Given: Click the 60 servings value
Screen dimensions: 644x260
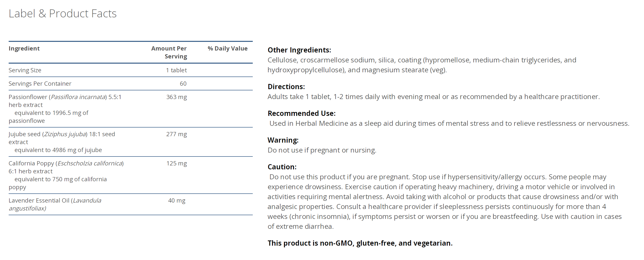Looking at the screenshot, I should tap(183, 84).
